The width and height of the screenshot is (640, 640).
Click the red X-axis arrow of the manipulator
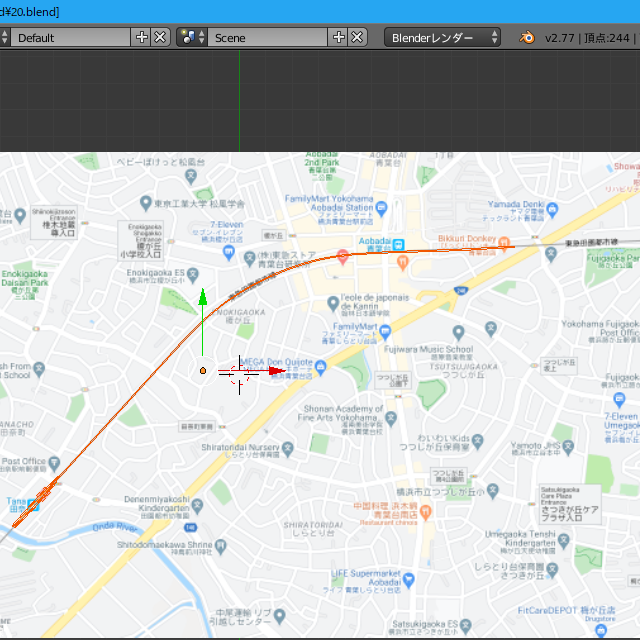[x=276, y=371]
